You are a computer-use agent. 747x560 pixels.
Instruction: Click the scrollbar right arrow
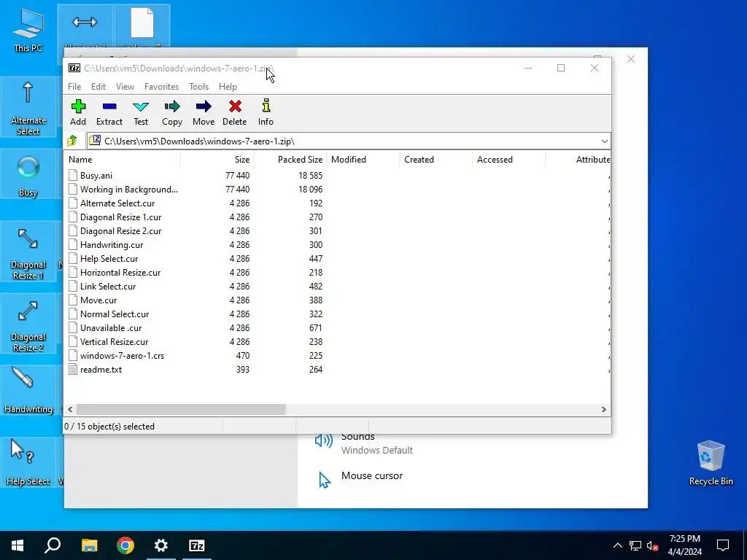click(603, 410)
